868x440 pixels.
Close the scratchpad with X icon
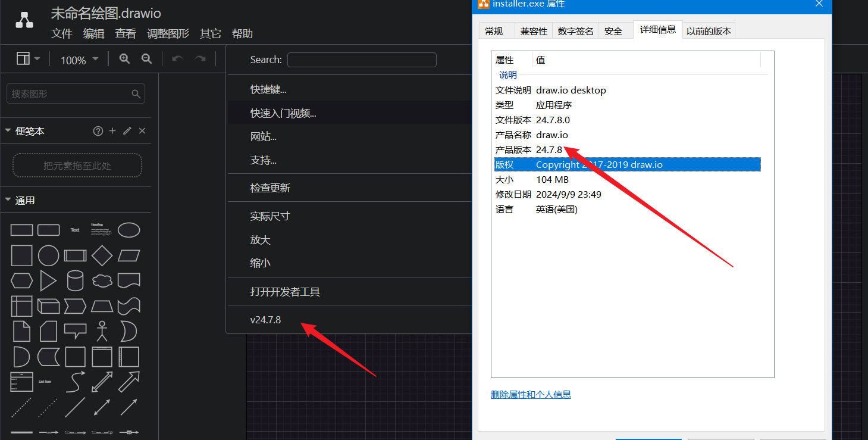(x=142, y=131)
